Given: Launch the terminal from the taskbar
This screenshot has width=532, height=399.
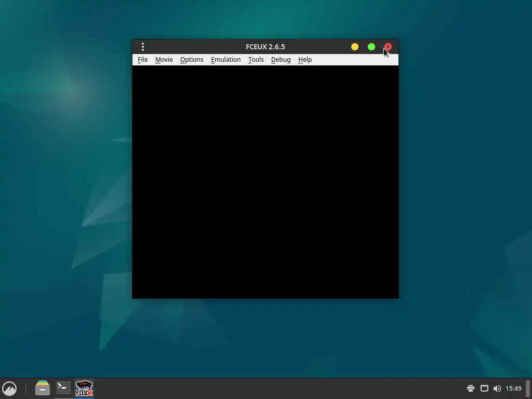Looking at the screenshot, I should [x=63, y=388].
